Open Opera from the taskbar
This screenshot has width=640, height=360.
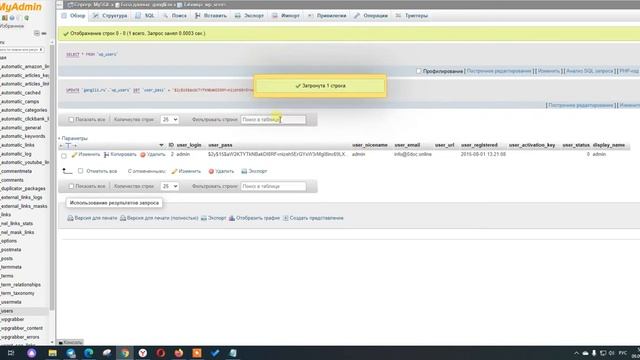(x=160, y=353)
